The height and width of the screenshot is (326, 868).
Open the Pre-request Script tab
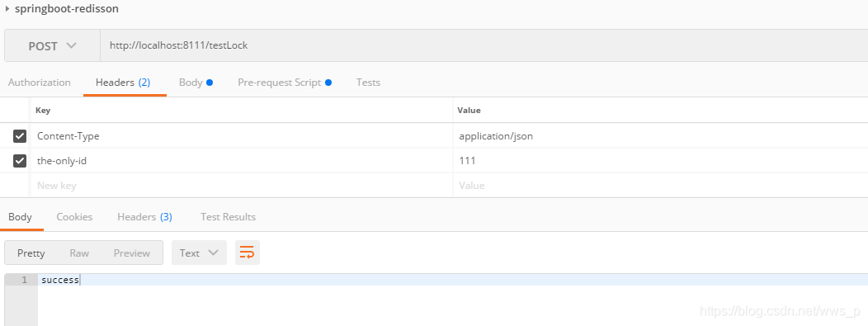[285, 83]
